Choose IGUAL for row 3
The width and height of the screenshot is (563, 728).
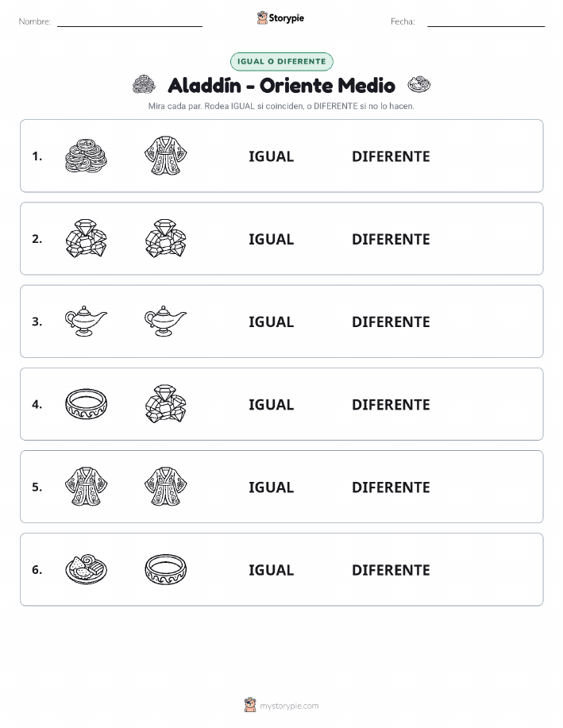click(x=272, y=322)
